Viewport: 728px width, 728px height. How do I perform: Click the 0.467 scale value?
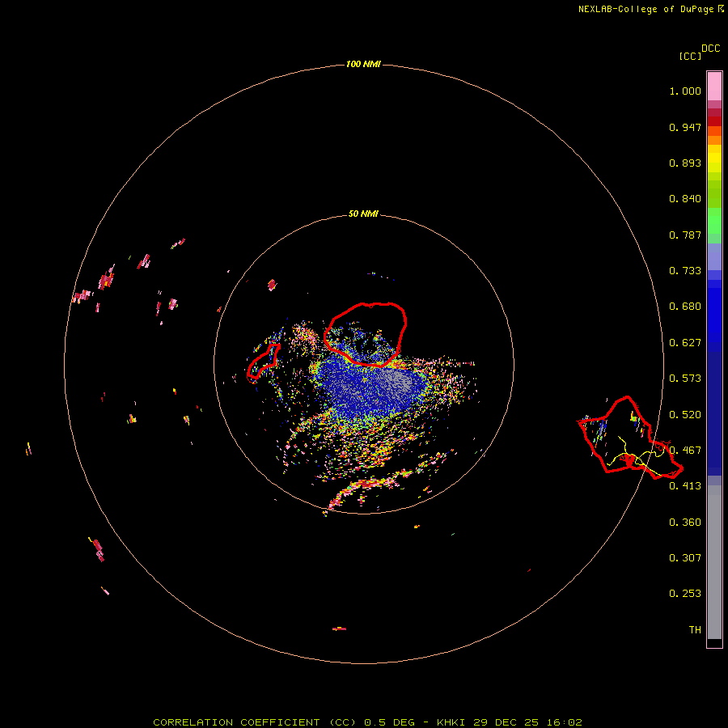click(x=685, y=451)
